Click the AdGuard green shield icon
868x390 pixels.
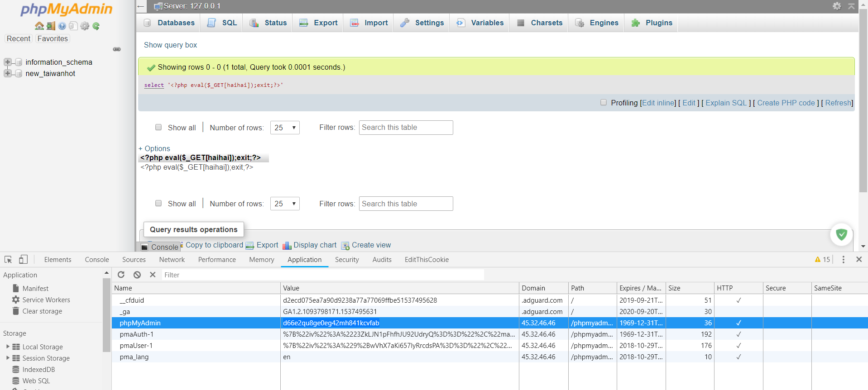click(841, 234)
